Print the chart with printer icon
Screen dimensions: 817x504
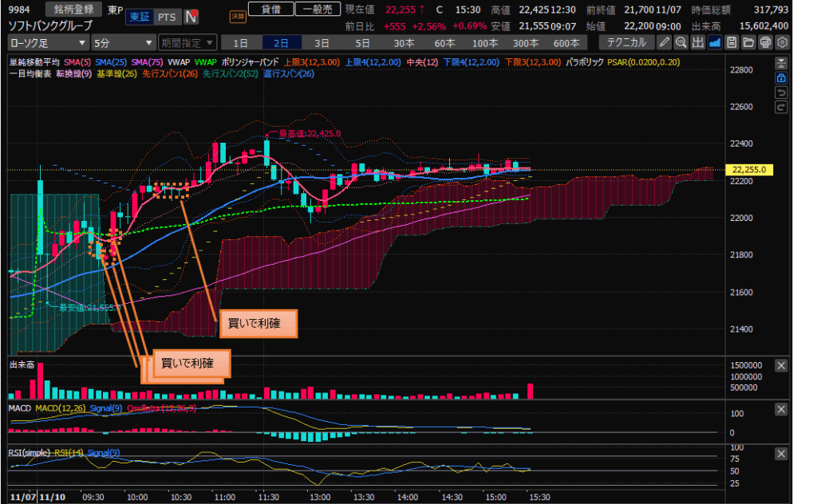point(765,42)
